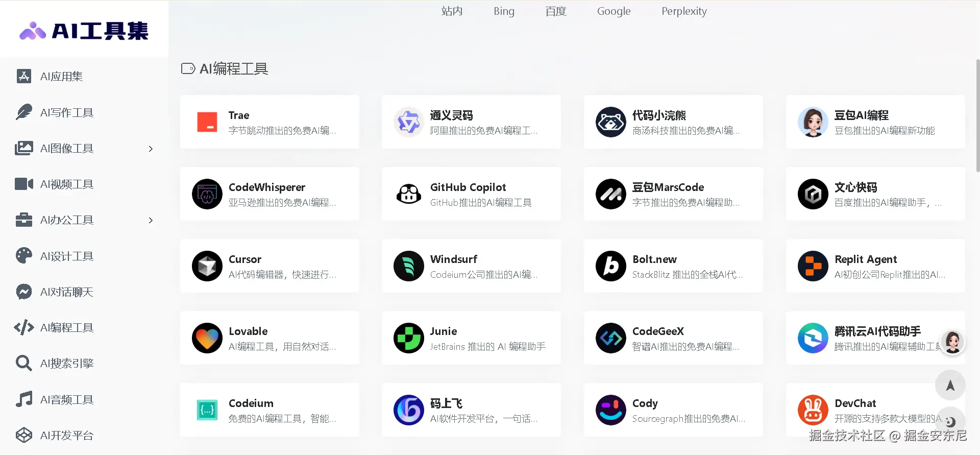Click the AI办公工具 briefcase icon
This screenshot has width=980, height=455.
23,220
